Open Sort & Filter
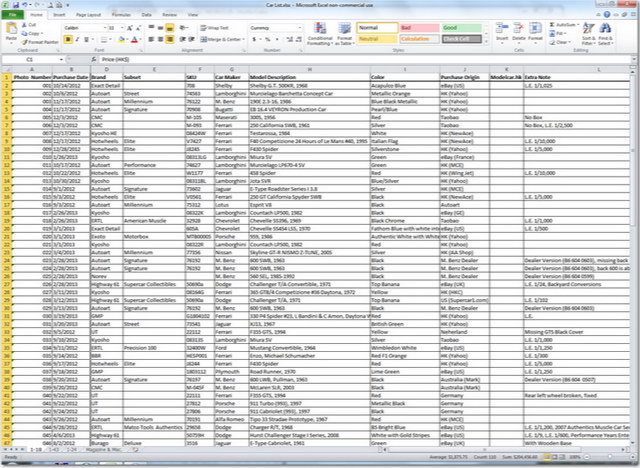 point(588,34)
